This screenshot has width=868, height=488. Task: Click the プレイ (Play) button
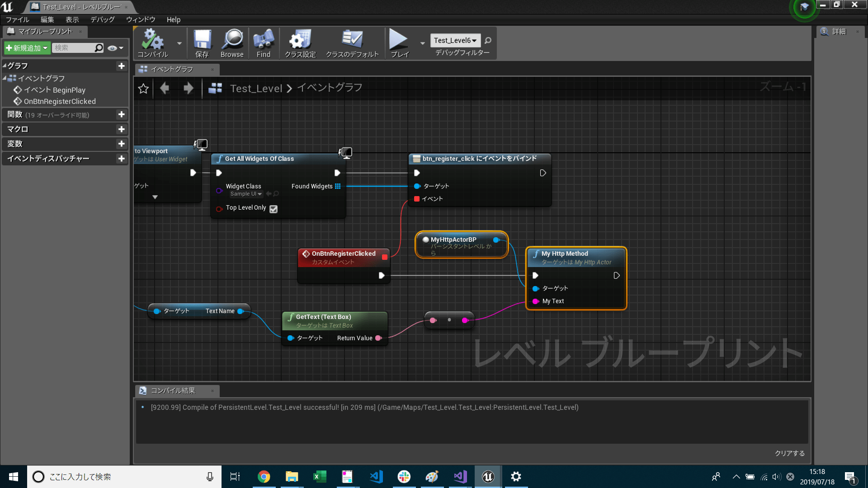pyautogui.click(x=400, y=43)
